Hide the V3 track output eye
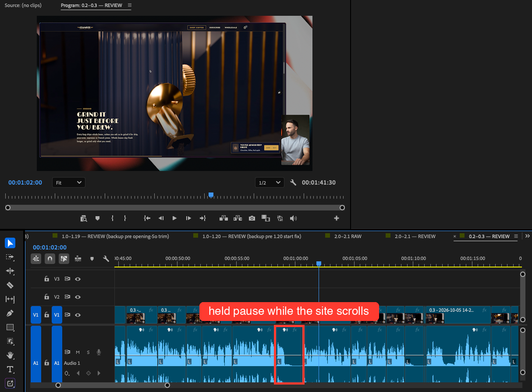This screenshot has height=392, width=532. [x=78, y=279]
